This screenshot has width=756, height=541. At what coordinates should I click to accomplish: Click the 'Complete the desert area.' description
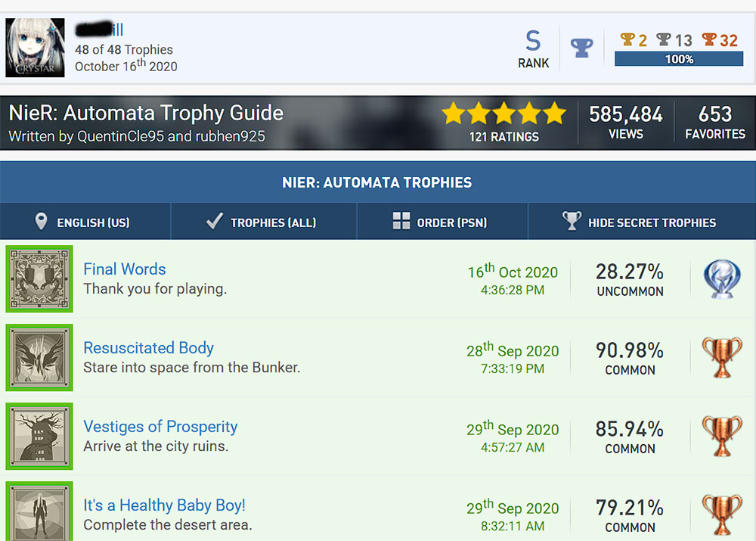pyautogui.click(x=168, y=524)
